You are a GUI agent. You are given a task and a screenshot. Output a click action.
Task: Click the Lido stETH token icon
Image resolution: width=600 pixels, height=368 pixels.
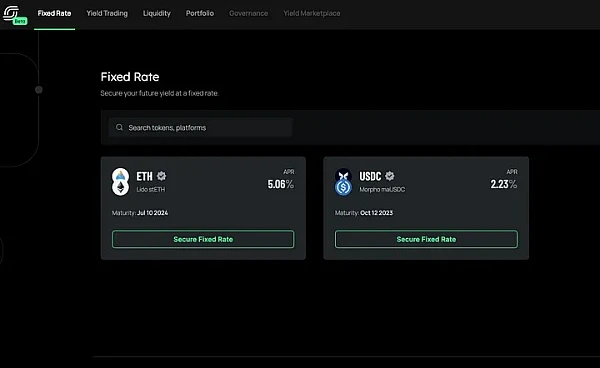(x=120, y=182)
